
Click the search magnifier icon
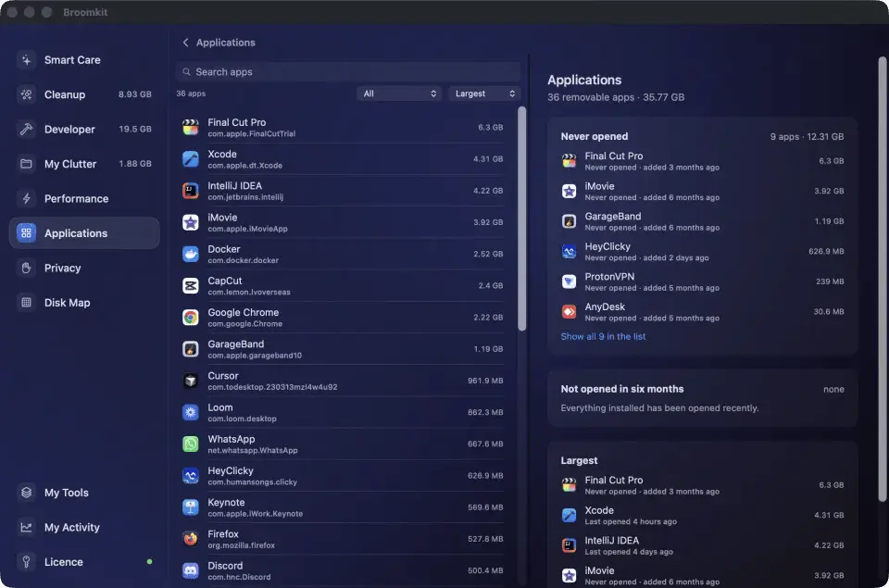[x=186, y=72]
